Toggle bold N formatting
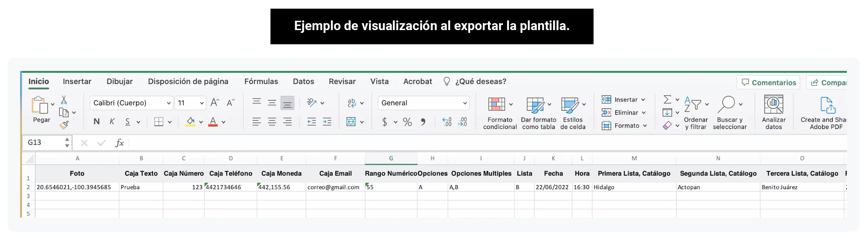868x238 pixels. pos(97,122)
